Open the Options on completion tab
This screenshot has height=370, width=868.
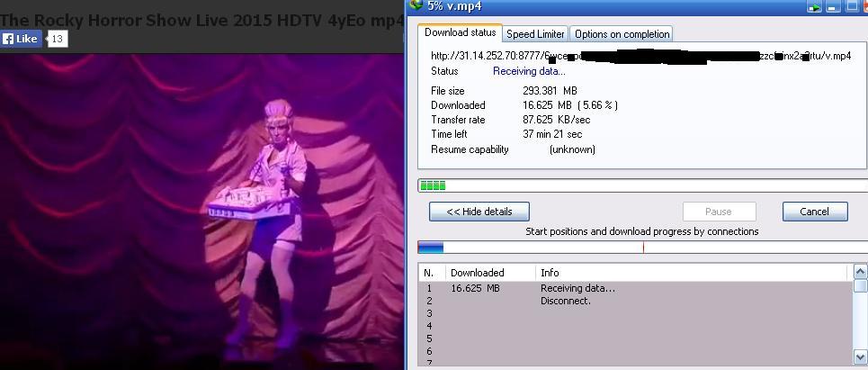pyautogui.click(x=622, y=34)
